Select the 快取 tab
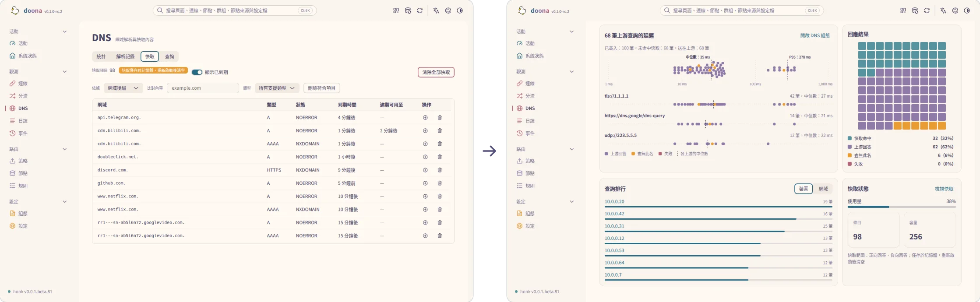The image size is (980, 302). tap(150, 56)
